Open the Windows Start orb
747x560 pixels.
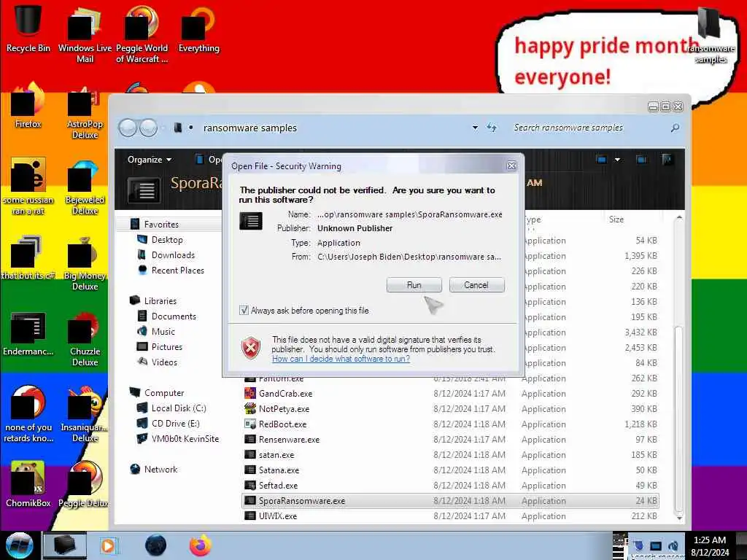(x=19, y=545)
